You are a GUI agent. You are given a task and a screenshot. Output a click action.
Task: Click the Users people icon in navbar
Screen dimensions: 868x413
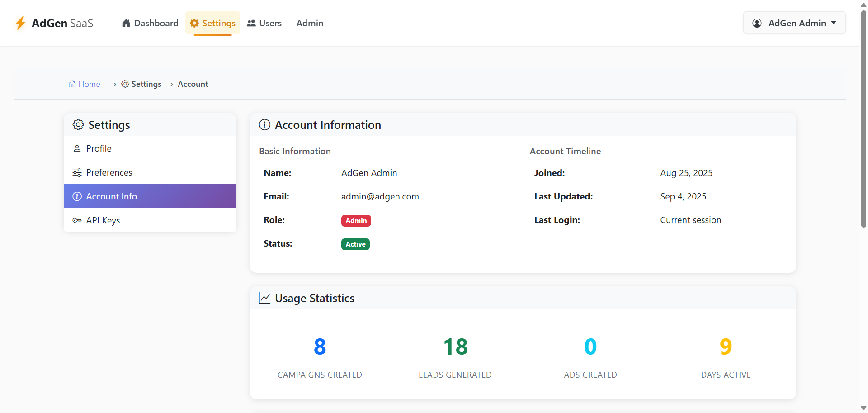(251, 23)
